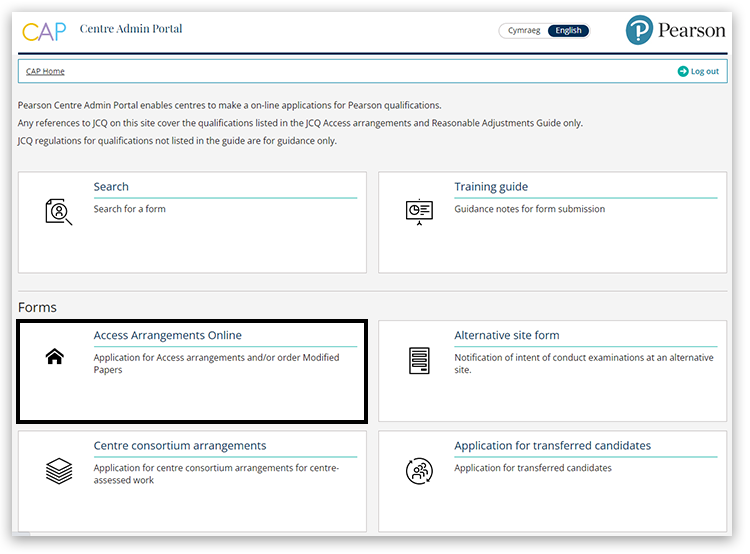Open the Training guide heading
Viewport: 750px width, 554px height.
pyautogui.click(x=490, y=187)
